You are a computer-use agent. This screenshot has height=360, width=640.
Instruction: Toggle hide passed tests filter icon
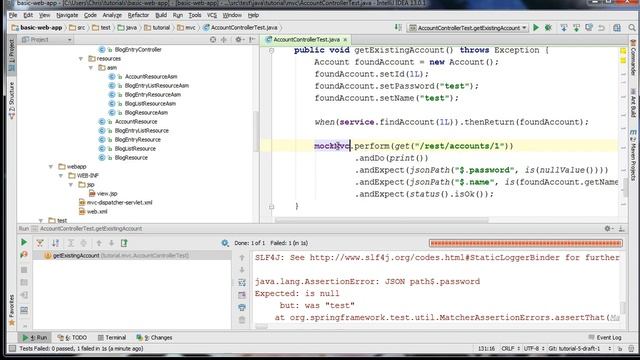click(40, 243)
